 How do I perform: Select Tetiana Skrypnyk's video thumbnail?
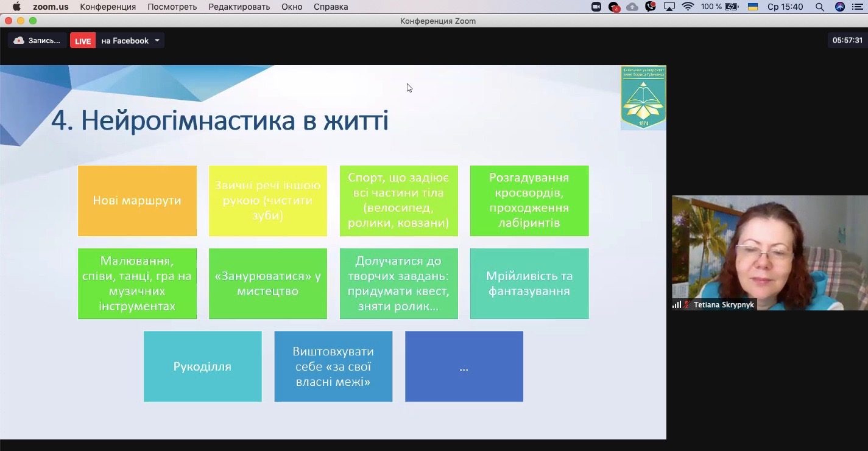(769, 253)
